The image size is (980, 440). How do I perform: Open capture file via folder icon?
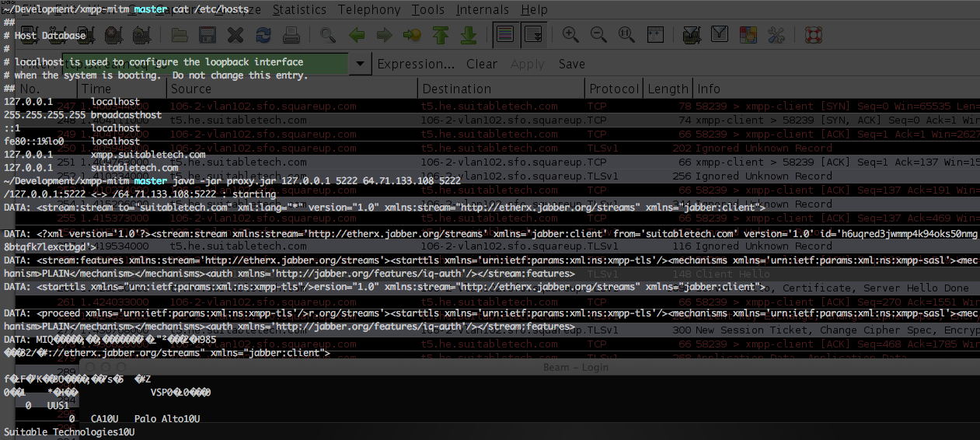(x=180, y=35)
